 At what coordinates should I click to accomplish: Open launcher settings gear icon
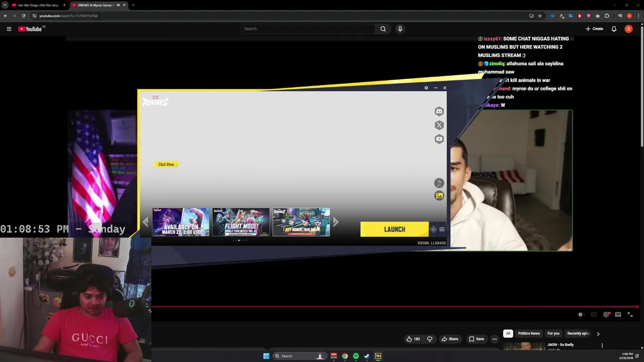point(426,88)
